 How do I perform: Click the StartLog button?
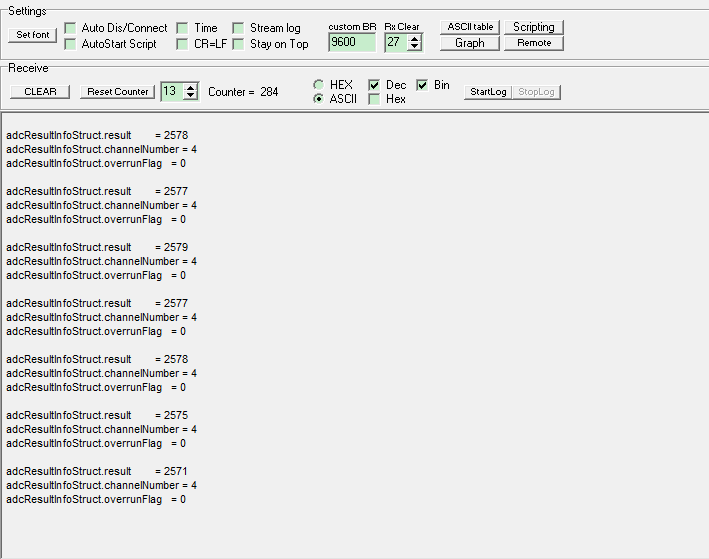(x=488, y=92)
